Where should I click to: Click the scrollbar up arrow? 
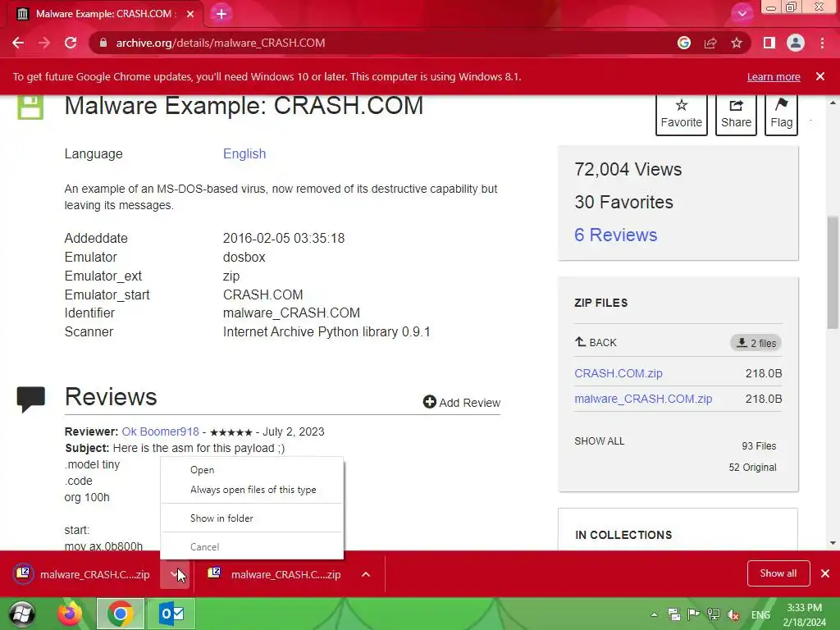[x=833, y=103]
